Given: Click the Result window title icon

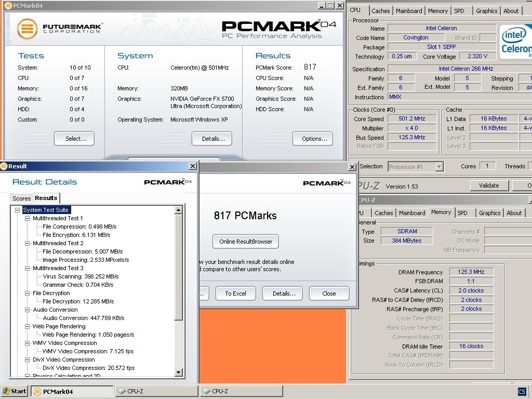Looking at the screenshot, I should [4, 166].
